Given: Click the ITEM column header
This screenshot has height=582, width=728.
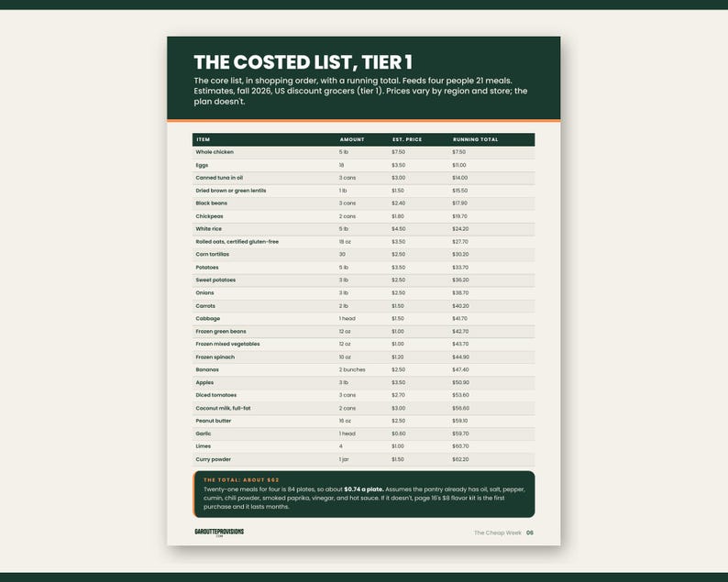Looking at the screenshot, I should [203, 139].
